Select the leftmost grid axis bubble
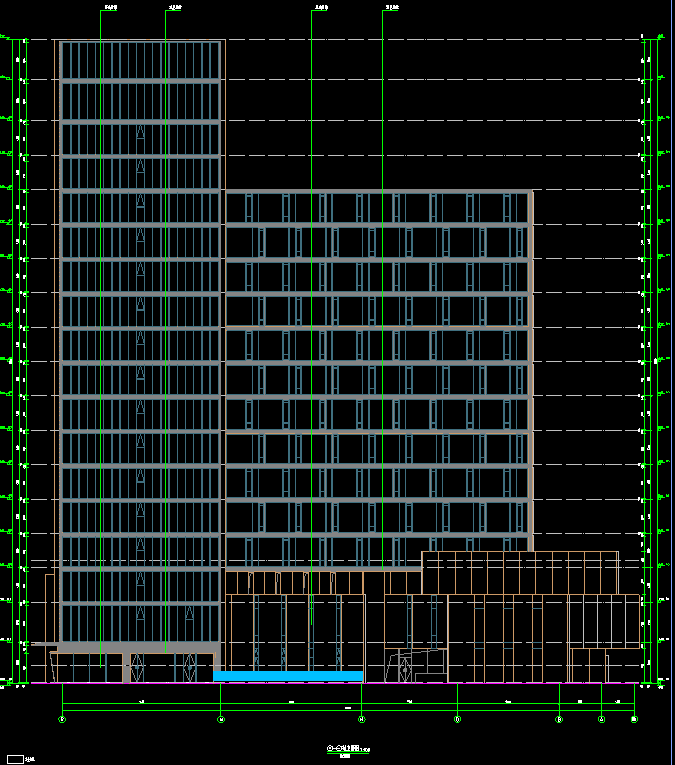Image resolution: width=675 pixels, height=765 pixels. (63, 719)
